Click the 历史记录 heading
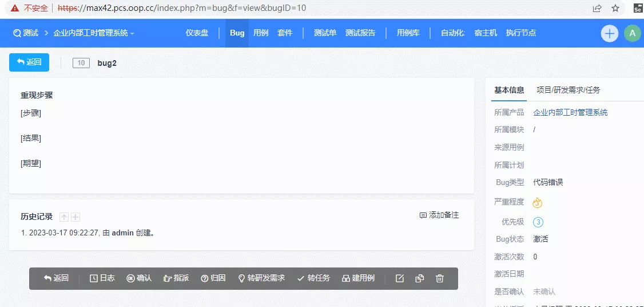Image resolution: width=644 pixels, height=307 pixels. click(37, 217)
